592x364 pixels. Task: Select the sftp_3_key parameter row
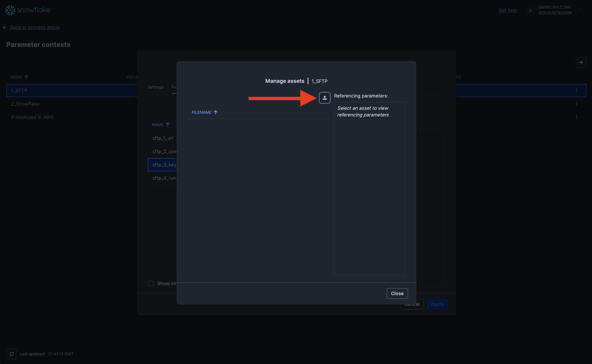click(163, 165)
